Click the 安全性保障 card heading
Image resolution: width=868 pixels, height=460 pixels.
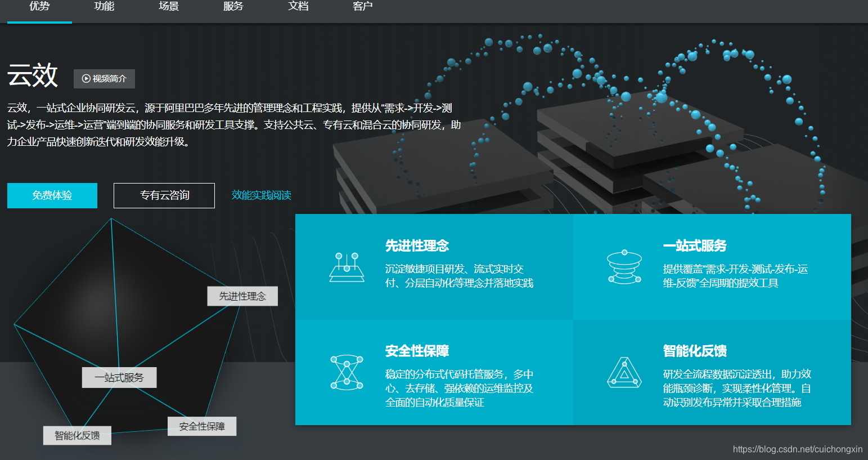[417, 351]
